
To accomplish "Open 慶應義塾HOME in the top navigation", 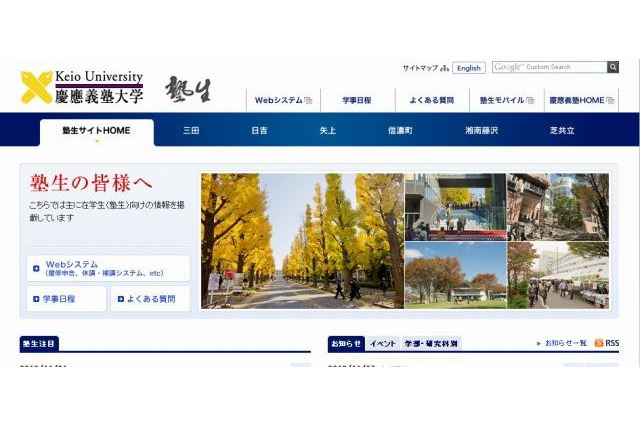I will tap(576, 100).
